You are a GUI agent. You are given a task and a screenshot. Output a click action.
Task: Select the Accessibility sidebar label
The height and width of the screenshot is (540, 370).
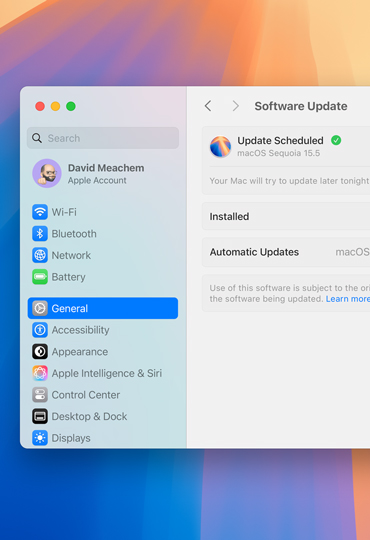pos(80,330)
